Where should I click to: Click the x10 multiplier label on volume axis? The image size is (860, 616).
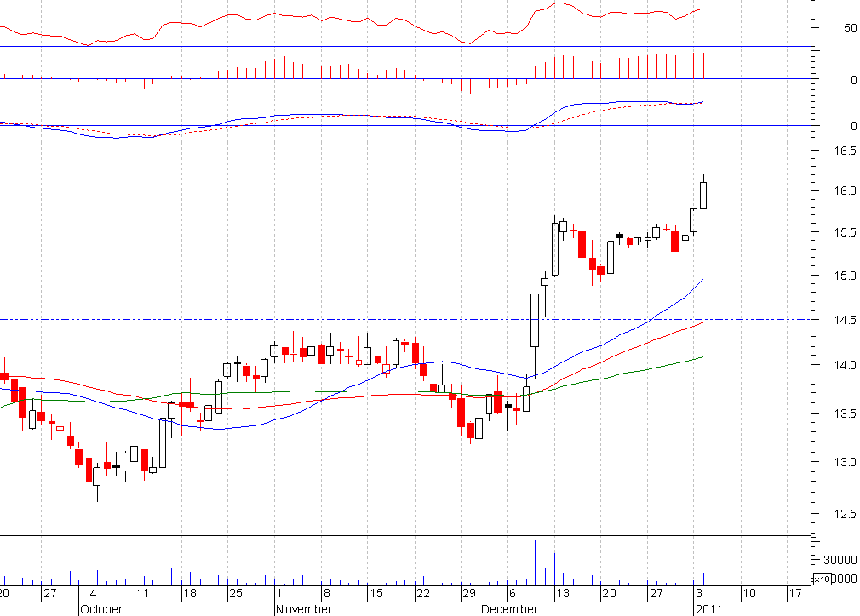point(821,579)
